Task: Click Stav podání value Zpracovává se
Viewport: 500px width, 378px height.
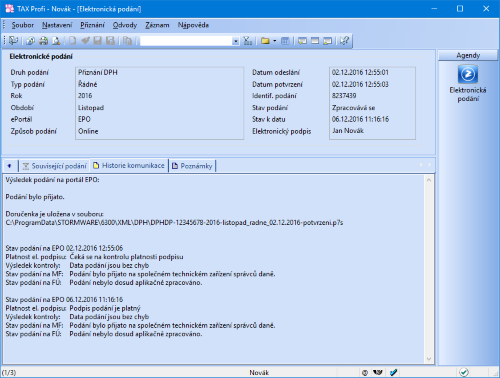Action: click(353, 108)
